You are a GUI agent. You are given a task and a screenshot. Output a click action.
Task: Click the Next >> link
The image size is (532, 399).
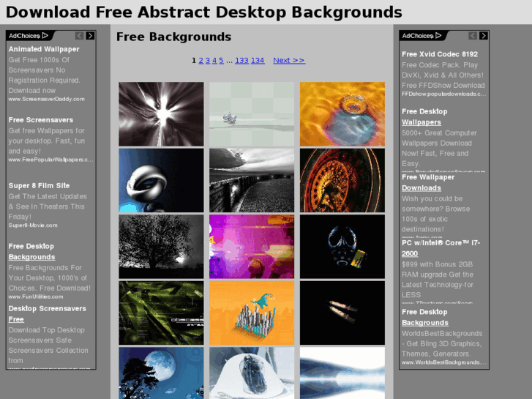click(289, 61)
